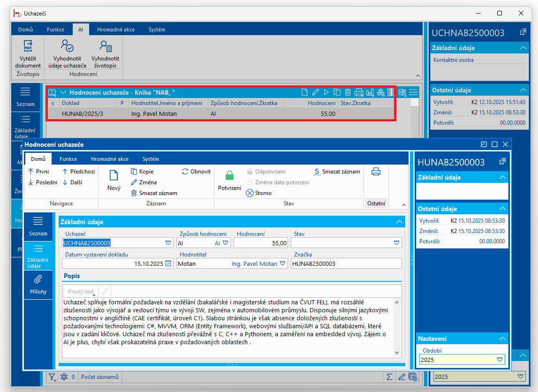Open main window Systém tab

pyautogui.click(x=157, y=30)
